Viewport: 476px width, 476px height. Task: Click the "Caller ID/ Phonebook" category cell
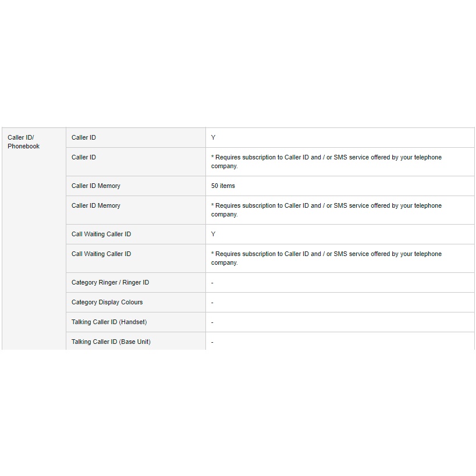coord(24,142)
